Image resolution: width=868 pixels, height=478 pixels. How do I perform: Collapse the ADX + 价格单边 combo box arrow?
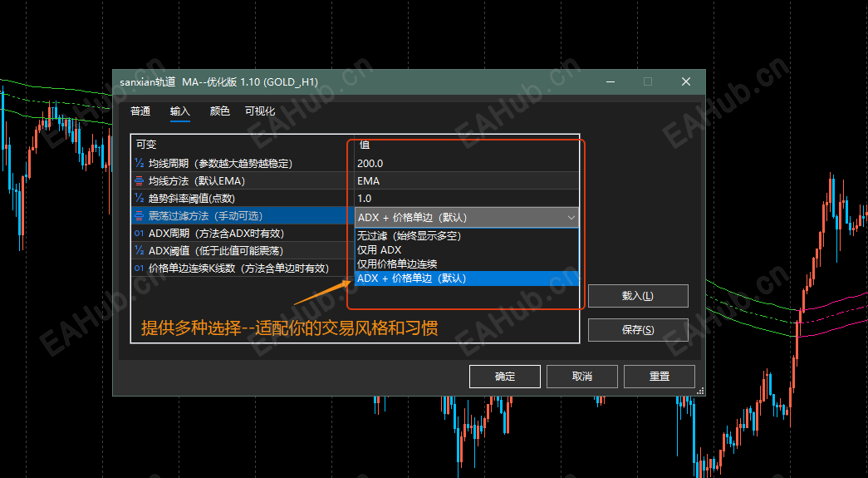point(571,218)
